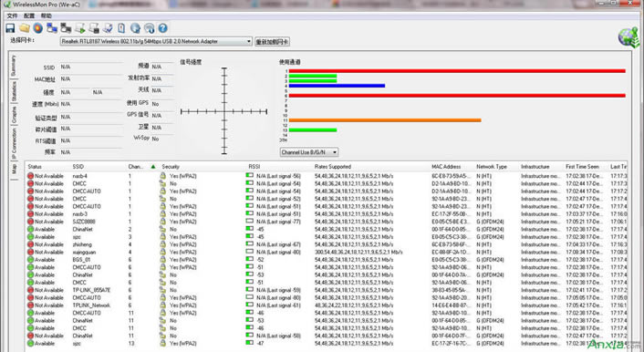Select the TP-LINK_055A7E network row
Screen dimensions: 644x352
click(326, 290)
